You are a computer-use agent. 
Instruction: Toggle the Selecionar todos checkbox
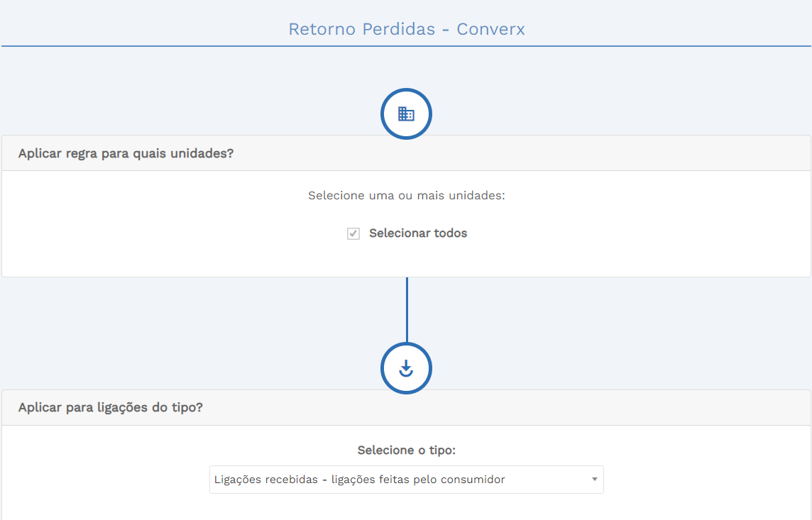point(353,233)
